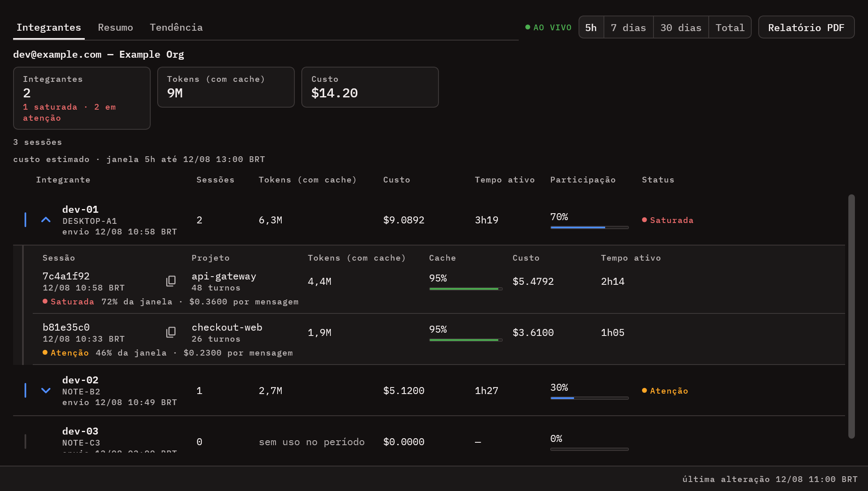Screen dimensions: 868x491
Task: Click the red Saturada status for dev-01
Action: tap(668, 220)
